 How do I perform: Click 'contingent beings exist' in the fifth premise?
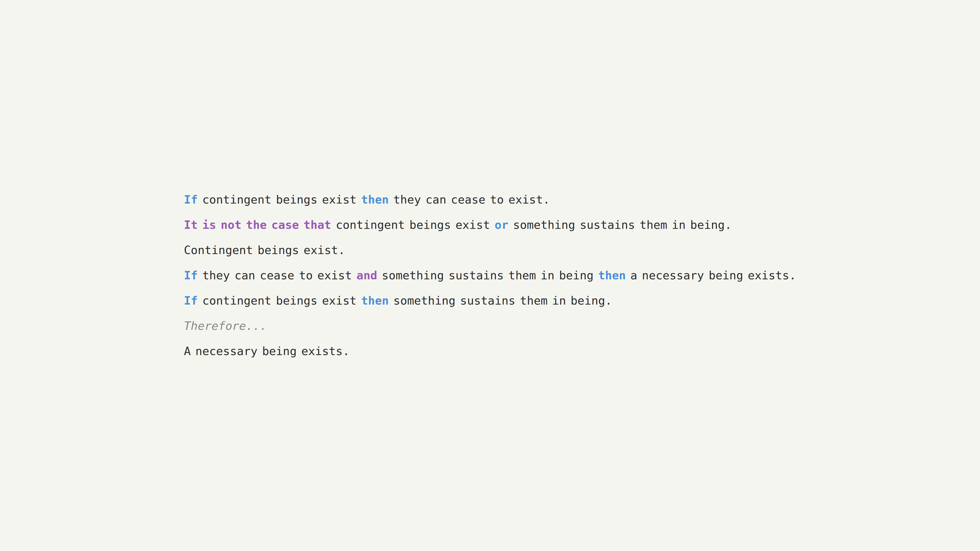279,301
